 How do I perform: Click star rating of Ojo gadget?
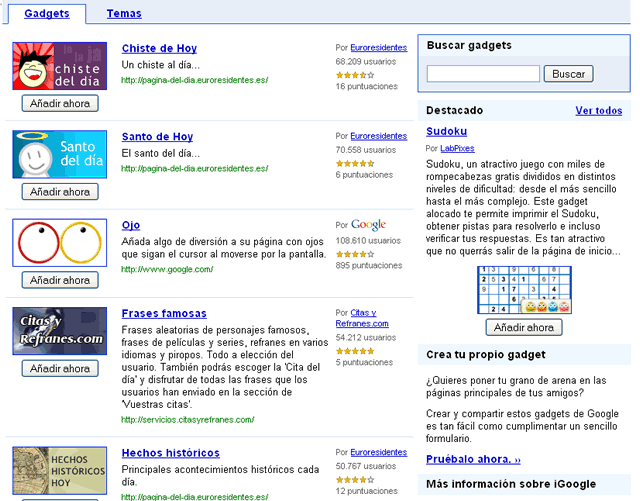(x=355, y=254)
